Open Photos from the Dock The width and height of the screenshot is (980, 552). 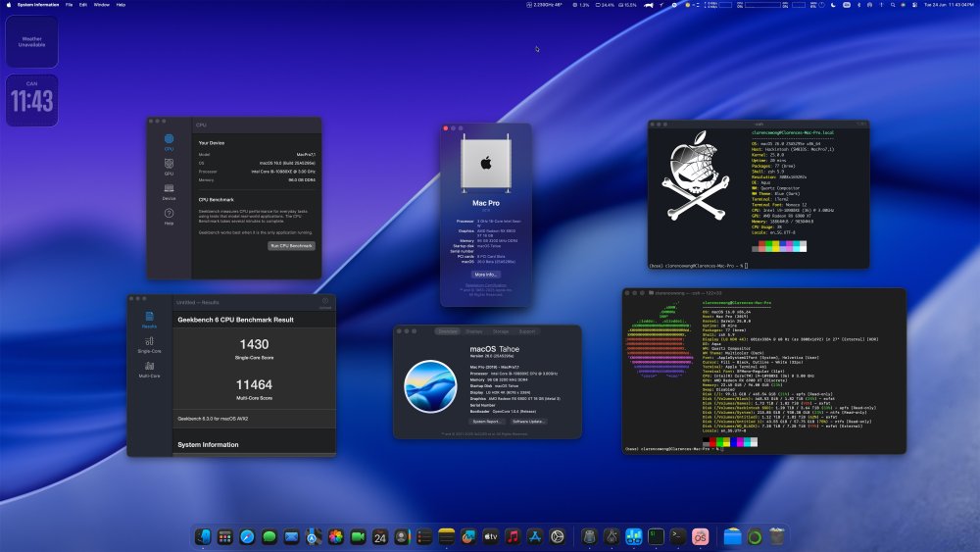335,536
